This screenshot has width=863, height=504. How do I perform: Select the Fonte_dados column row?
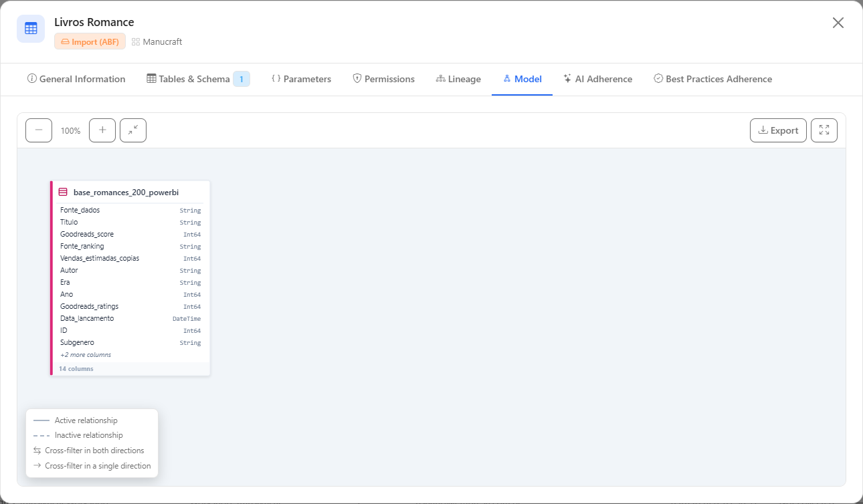point(130,210)
